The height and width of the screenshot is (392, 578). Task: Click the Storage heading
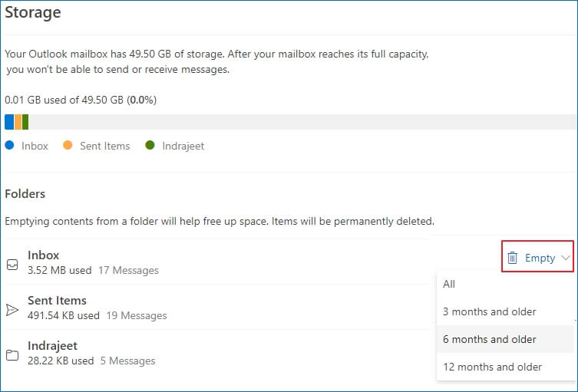(x=33, y=12)
